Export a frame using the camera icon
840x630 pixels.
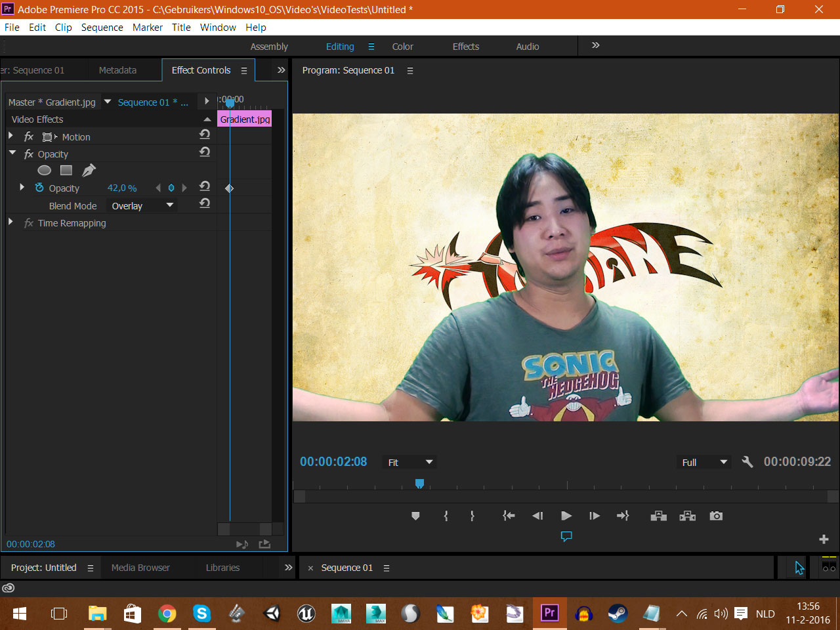tap(715, 516)
